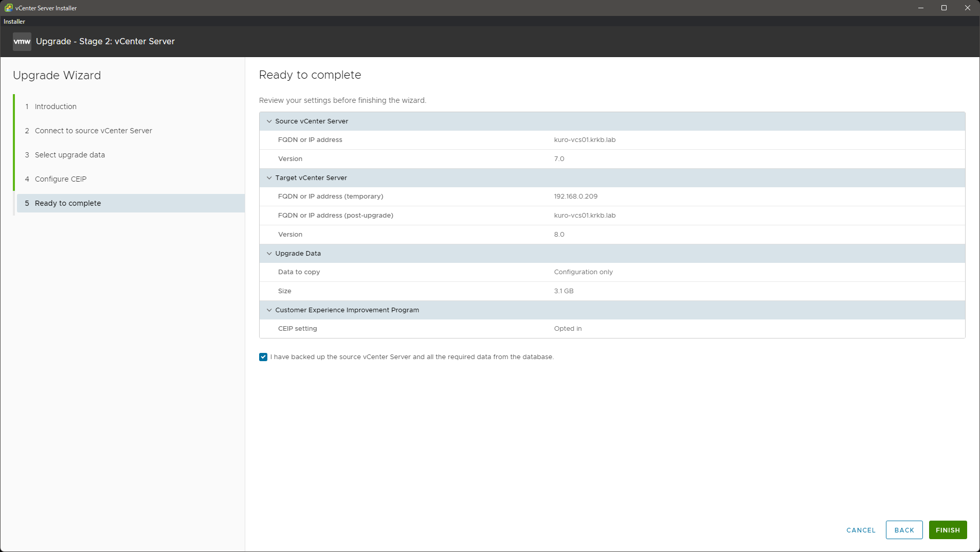Open the Installer menu
980x552 pixels.
pyautogui.click(x=14, y=22)
